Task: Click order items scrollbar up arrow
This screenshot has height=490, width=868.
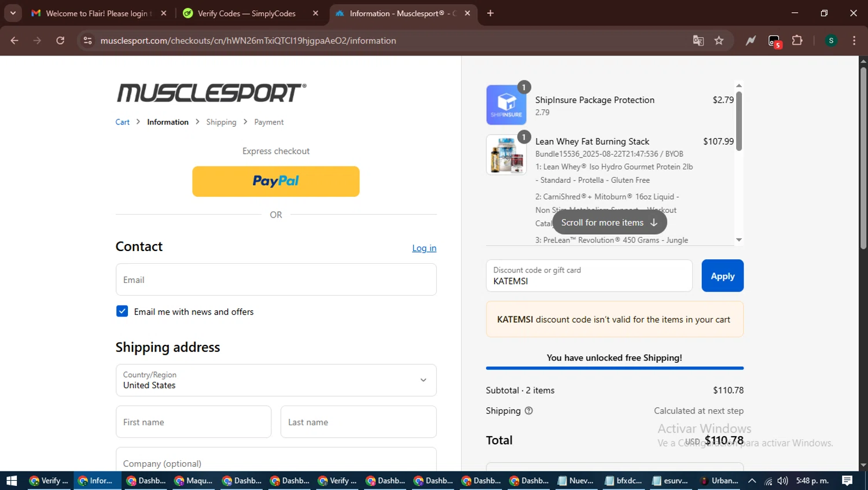Action: pyautogui.click(x=739, y=85)
